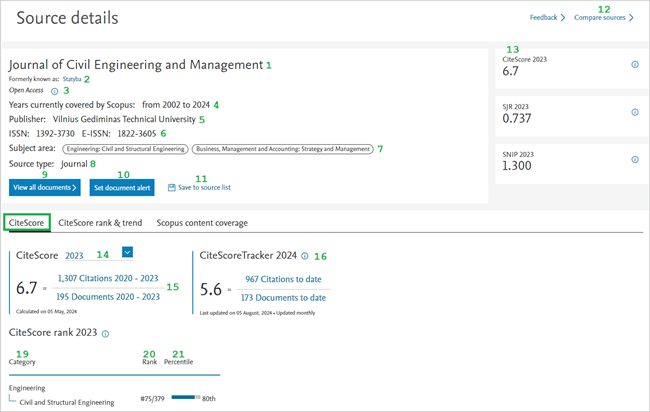Open the 2023 year selector

click(x=74, y=256)
